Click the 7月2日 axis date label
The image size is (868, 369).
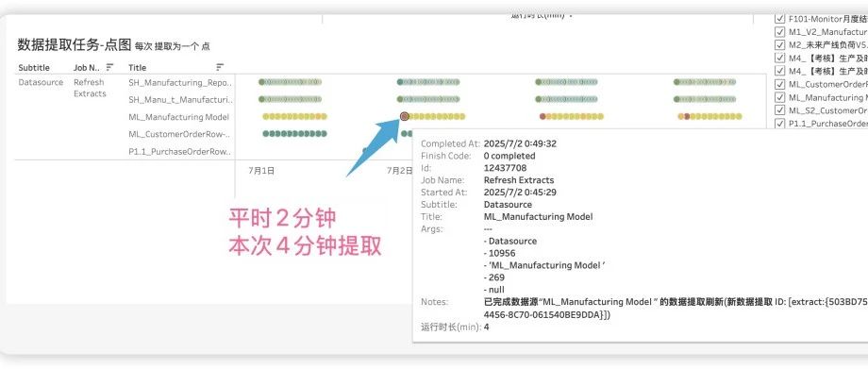coord(400,171)
